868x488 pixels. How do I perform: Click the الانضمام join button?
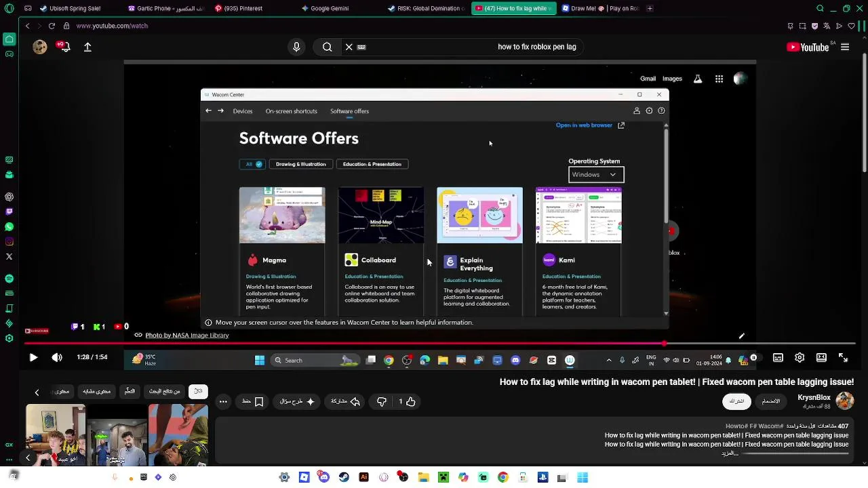coord(771,401)
